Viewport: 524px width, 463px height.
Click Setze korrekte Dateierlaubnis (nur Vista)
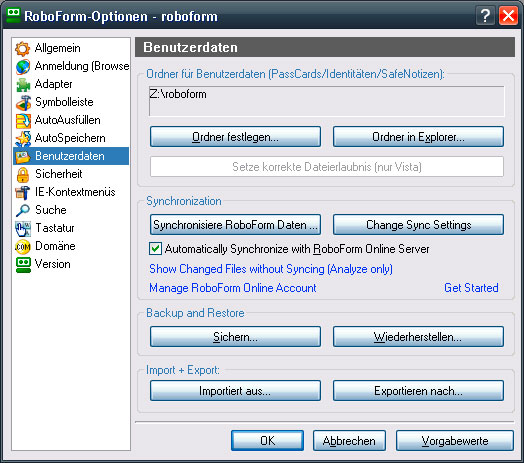click(x=327, y=166)
